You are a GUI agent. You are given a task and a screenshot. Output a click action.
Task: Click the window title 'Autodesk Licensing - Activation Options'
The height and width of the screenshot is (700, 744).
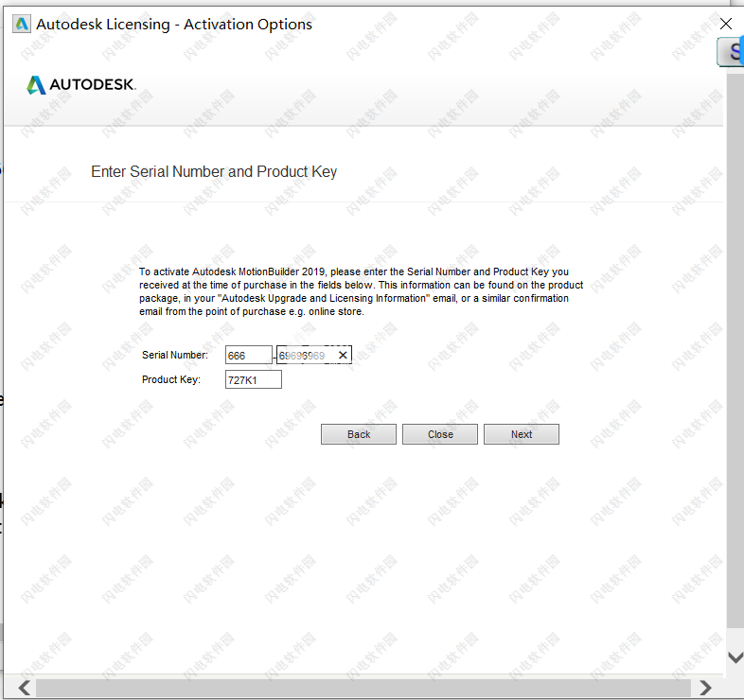pos(174,25)
